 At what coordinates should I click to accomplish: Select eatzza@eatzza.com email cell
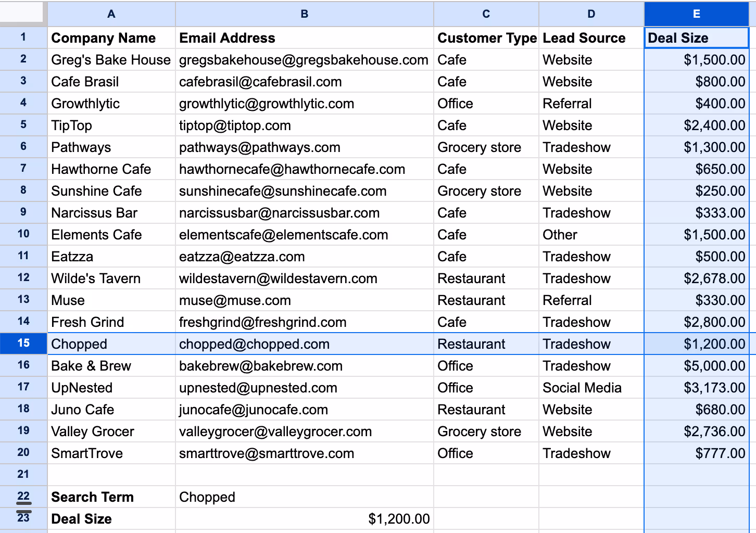coord(305,257)
